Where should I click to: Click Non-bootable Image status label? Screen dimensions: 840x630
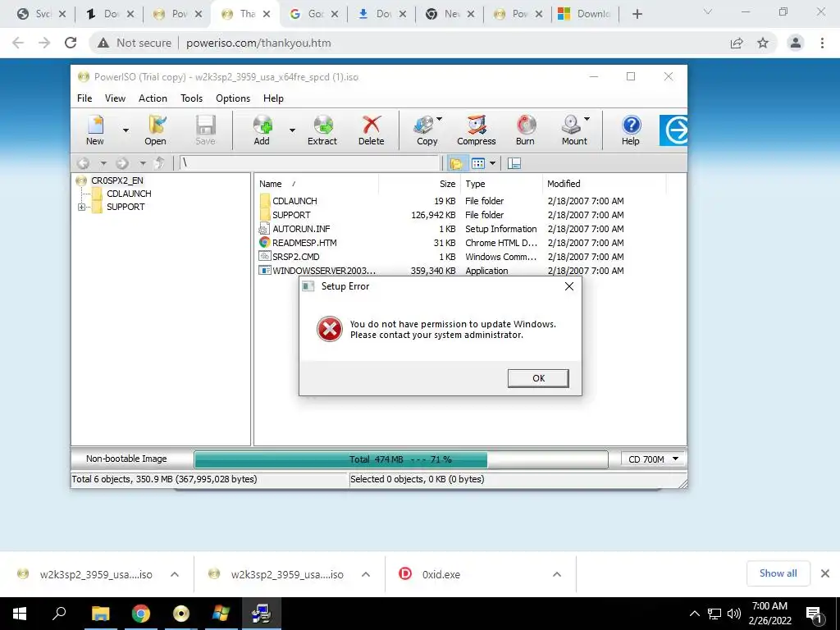click(126, 459)
